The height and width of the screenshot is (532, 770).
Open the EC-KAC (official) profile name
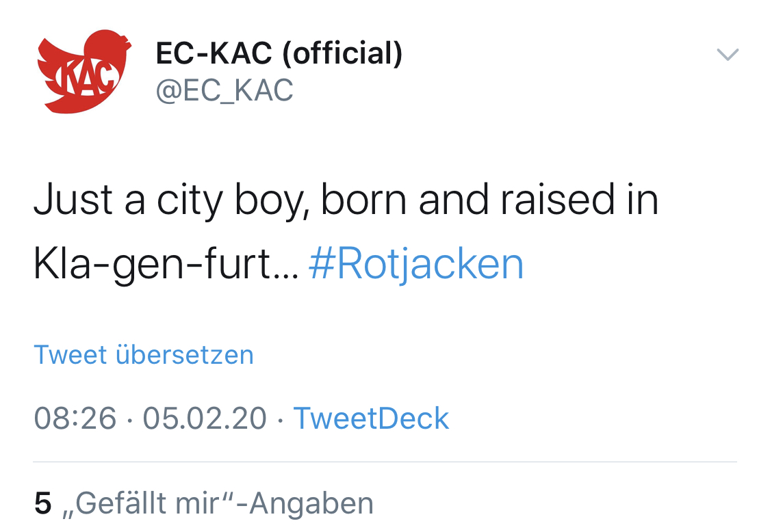279,53
